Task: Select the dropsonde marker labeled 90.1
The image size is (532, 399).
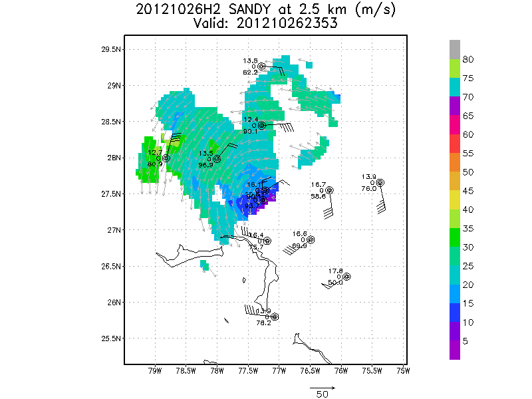Action: pyautogui.click(x=261, y=126)
